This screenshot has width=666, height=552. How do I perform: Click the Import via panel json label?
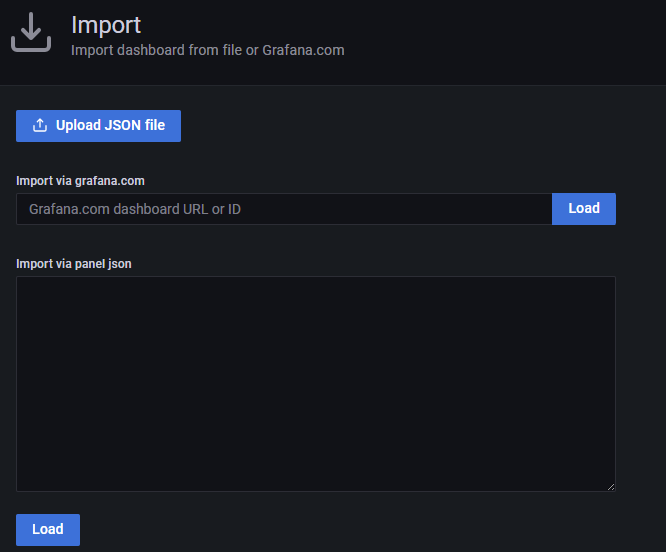point(74,264)
